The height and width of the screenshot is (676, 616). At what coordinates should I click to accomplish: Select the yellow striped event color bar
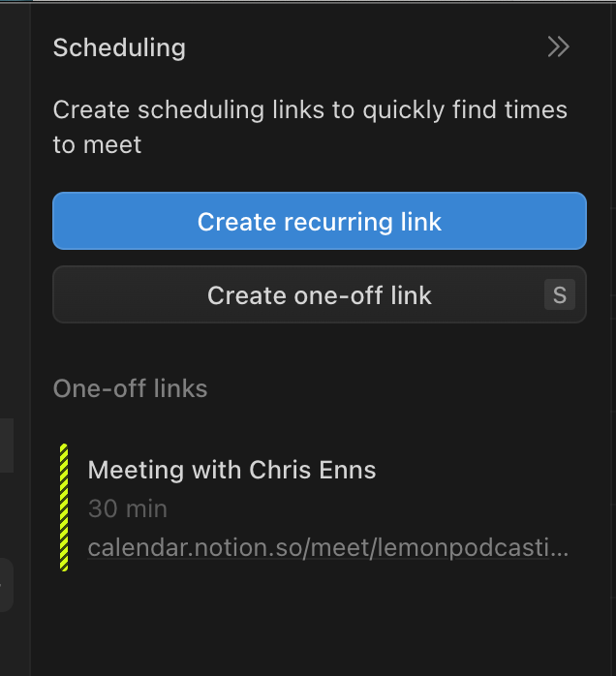pyautogui.click(x=64, y=507)
